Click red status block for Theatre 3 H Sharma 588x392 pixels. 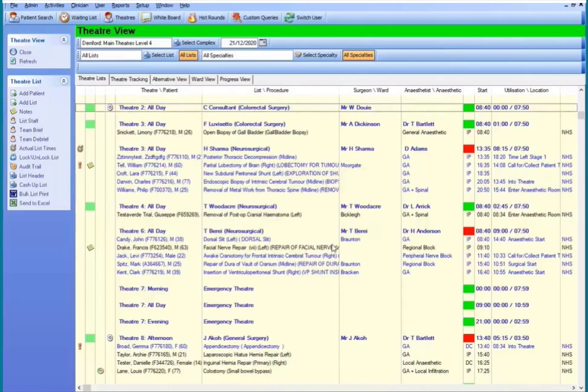469,149
